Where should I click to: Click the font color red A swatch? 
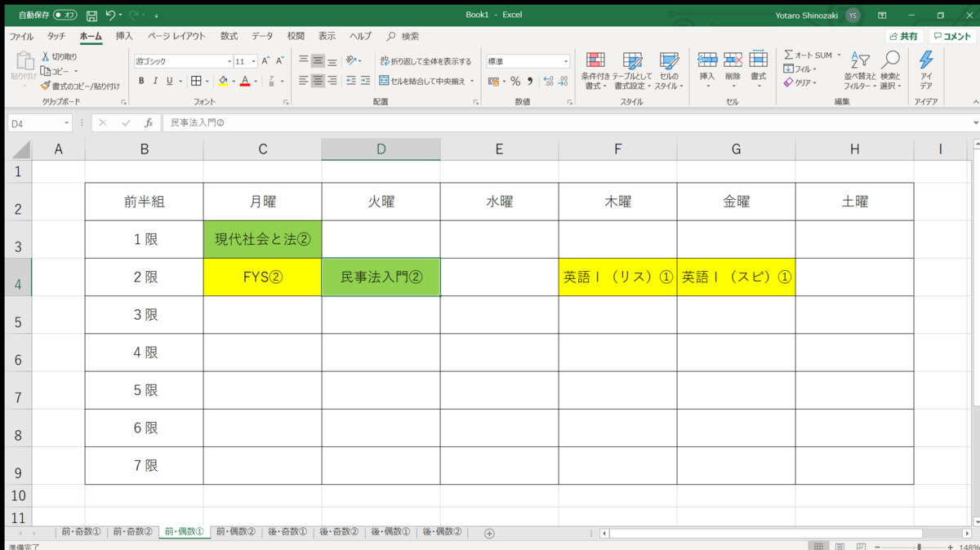pyautogui.click(x=245, y=81)
